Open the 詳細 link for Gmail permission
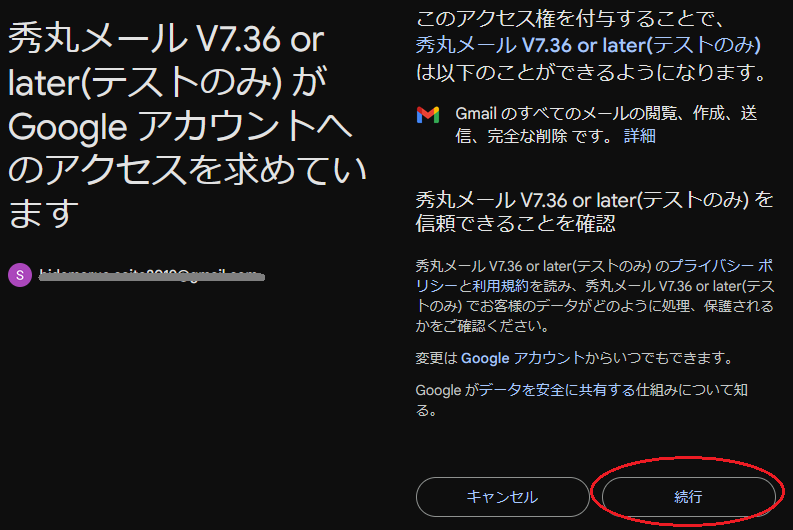The image size is (793, 530). [x=640, y=136]
